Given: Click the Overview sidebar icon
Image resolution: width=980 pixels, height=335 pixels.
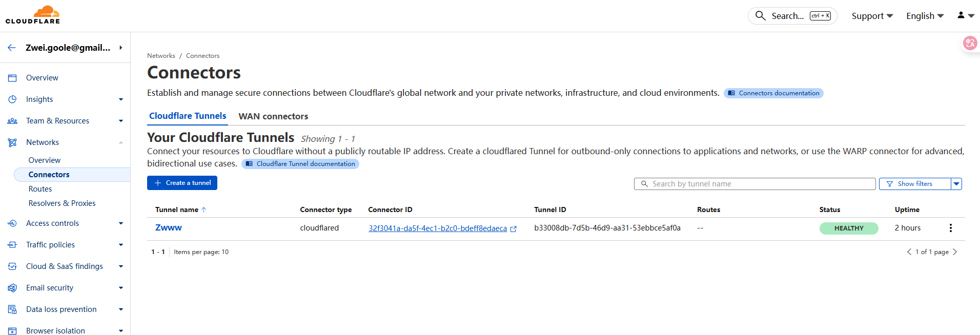Looking at the screenshot, I should click(x=12, y=78).
